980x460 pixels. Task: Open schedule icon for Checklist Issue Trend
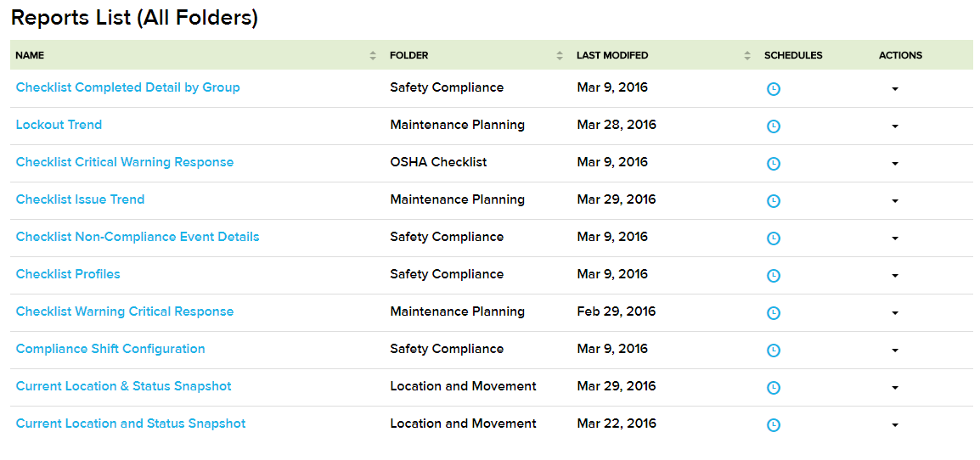773,201
